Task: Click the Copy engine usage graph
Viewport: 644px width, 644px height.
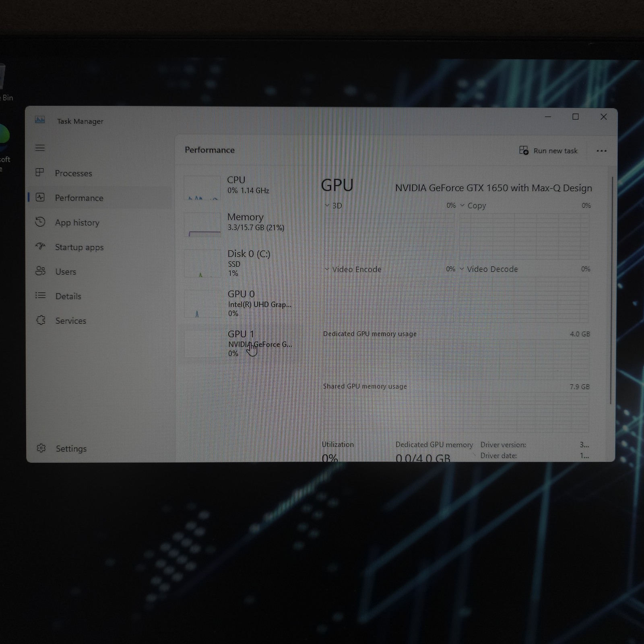Action: pos(524,236)
